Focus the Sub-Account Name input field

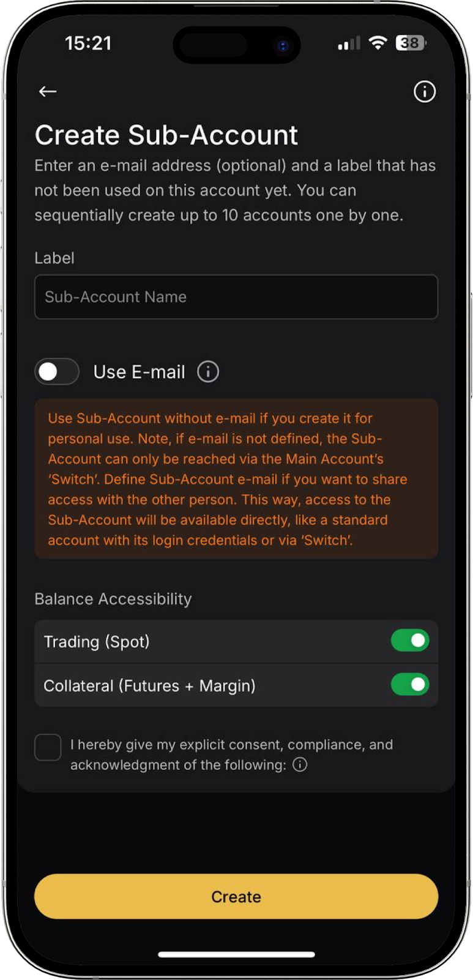(x=236, y=297)
